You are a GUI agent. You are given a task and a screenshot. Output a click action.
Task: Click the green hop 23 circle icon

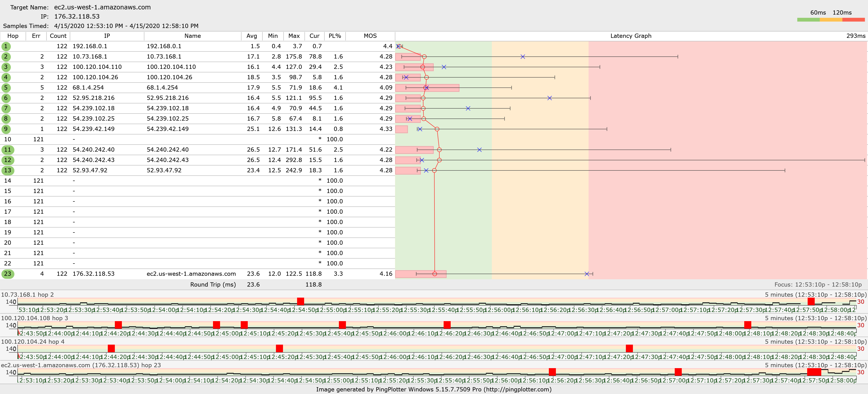click(8, 274)
